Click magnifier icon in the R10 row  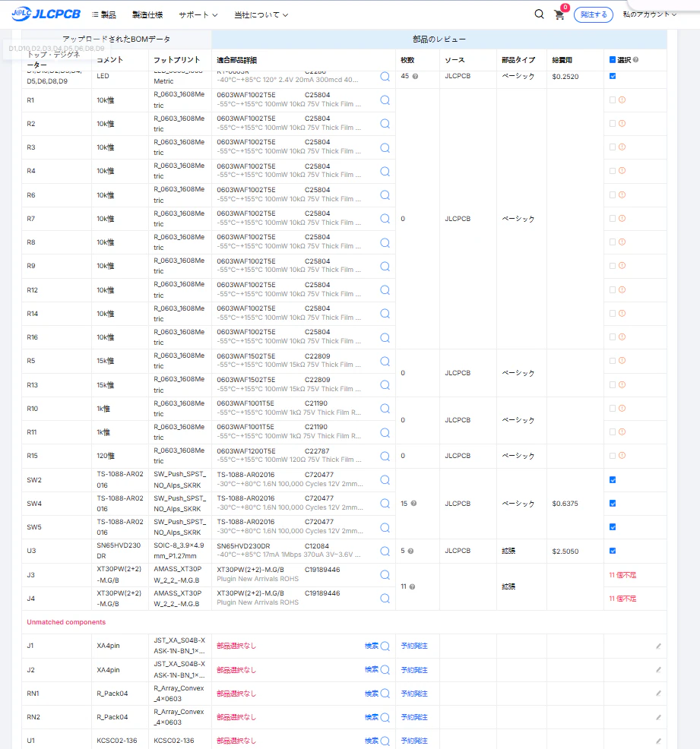click(385, 409)
